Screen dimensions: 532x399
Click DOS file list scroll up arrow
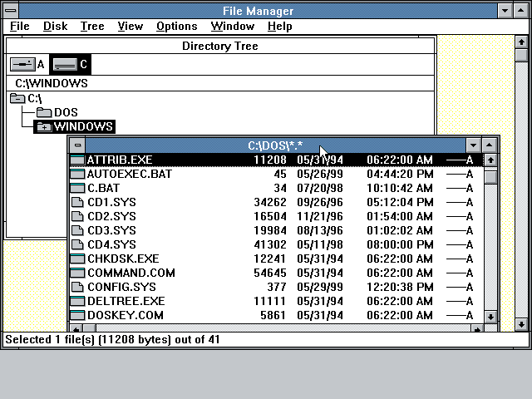point(490,160)
